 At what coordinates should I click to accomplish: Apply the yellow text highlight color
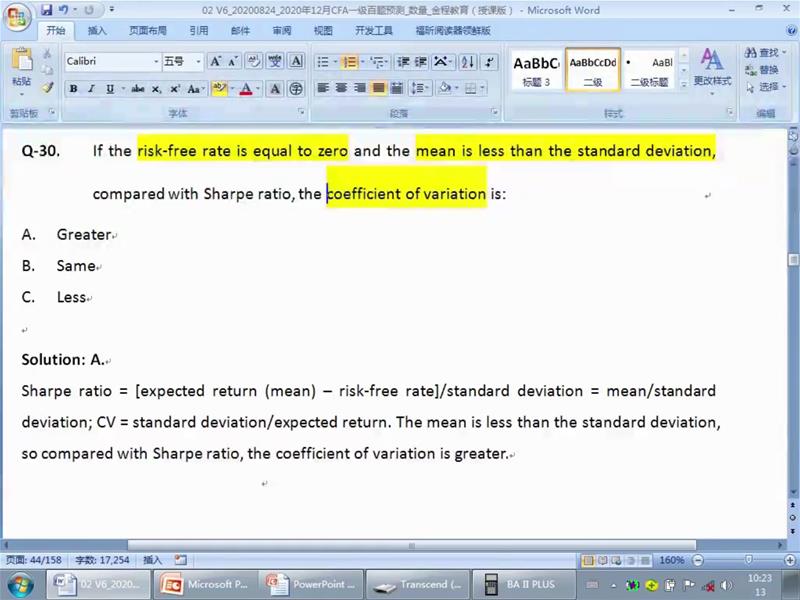click(219, 89)
